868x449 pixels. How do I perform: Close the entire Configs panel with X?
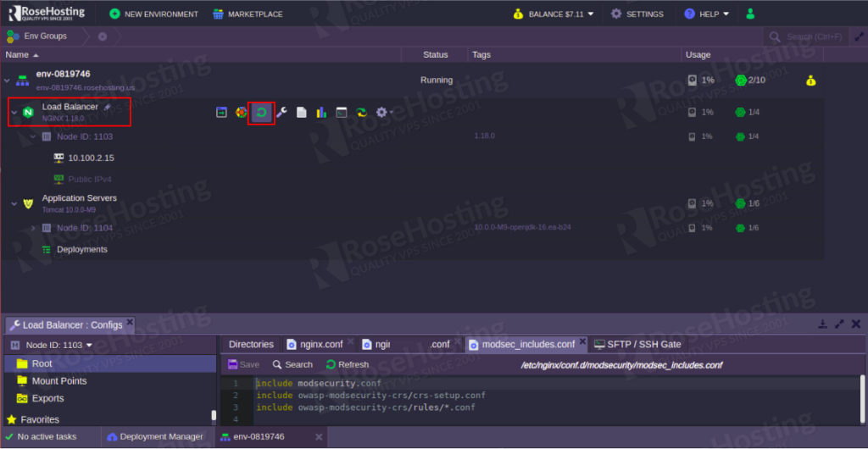click(856, 324)
